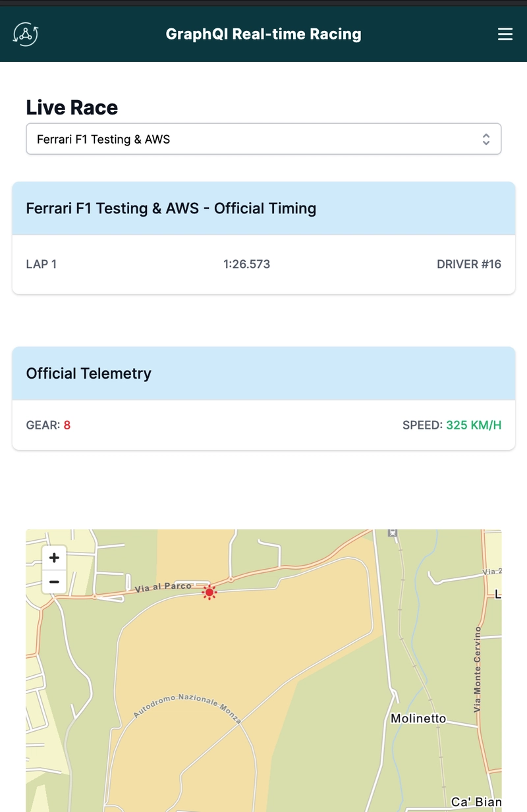Click the gear value 8
This screenshot has width=527, height=812.
coord(67,425)
